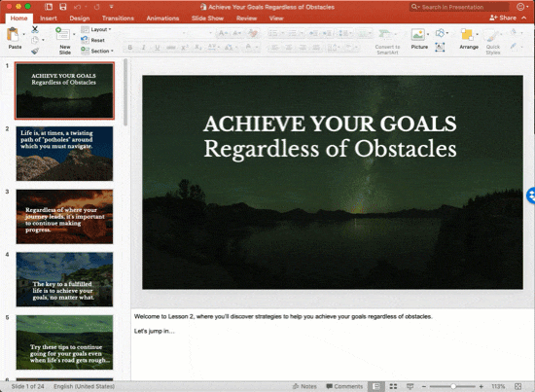Click English (United States) language indicator
This screenshot has height=392, width=535.
tap(84, 386)
